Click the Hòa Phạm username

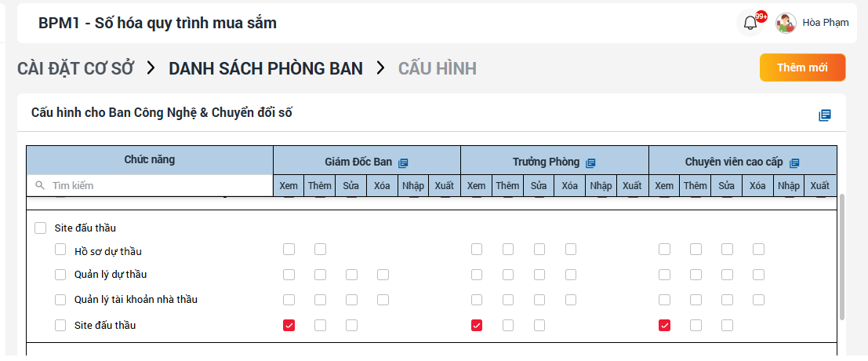click(x=825, y=23)
